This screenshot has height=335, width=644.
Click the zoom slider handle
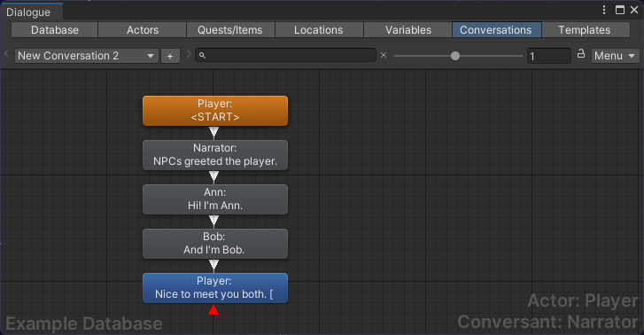(455, 56)
